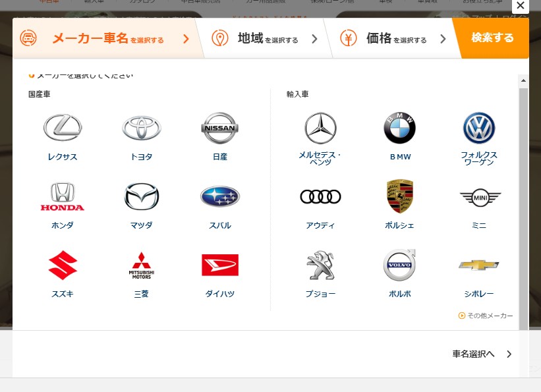Choose the Mazda emblem

pyautogui.click(x=142, y=196)
